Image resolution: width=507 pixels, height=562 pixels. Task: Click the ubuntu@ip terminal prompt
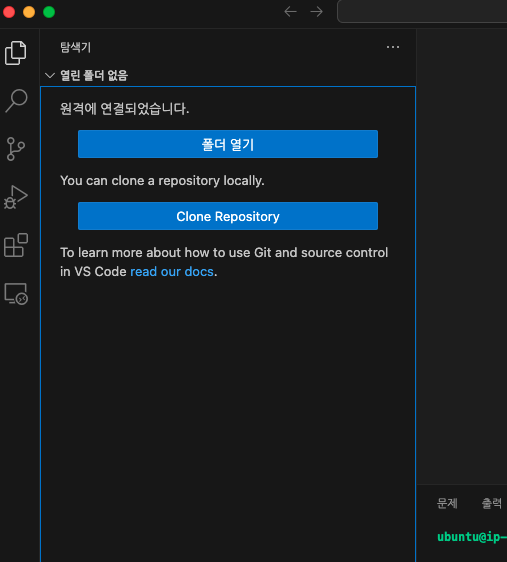pyautogui.click(x=472, y=537)
